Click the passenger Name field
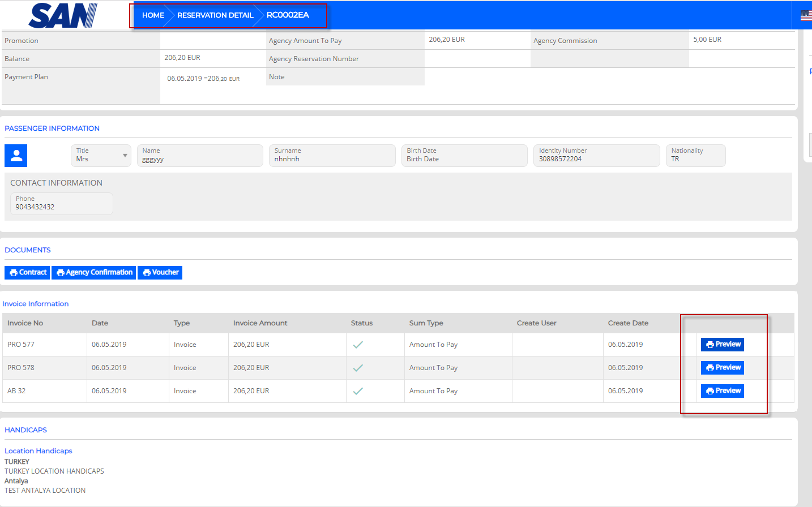The image size is (812, 507). click(x=200, y=156)
